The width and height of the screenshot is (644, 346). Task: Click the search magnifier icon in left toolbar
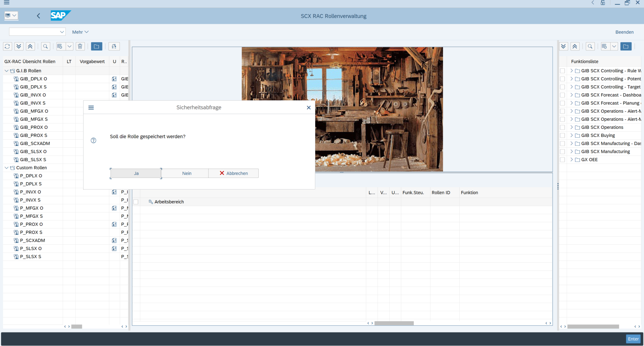click(45, 46)
